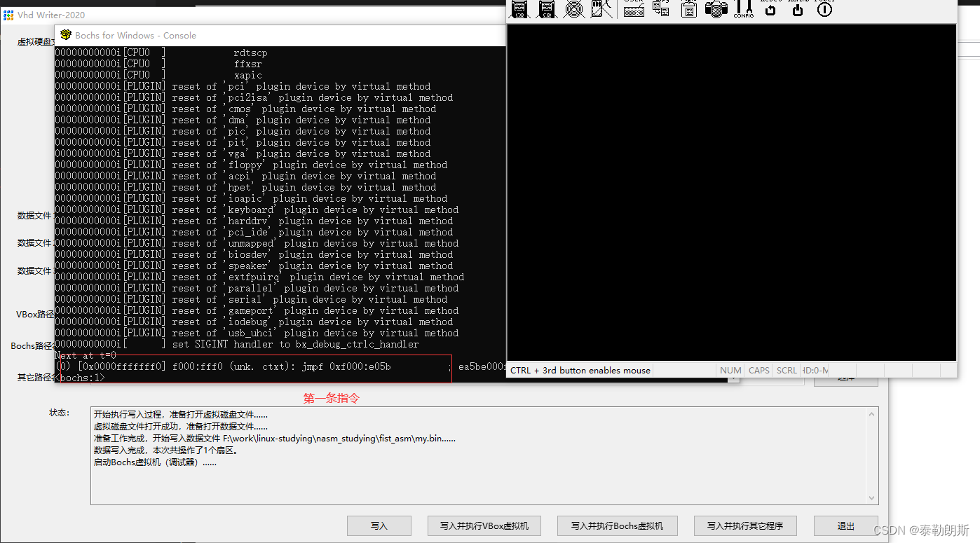
Task: Click the console line showing 'rdtscp'
Action: 161,53
